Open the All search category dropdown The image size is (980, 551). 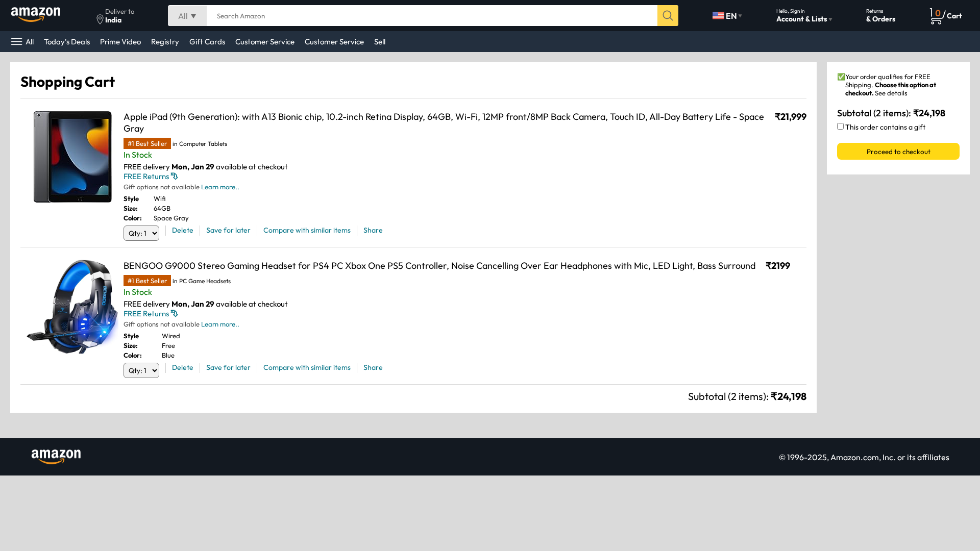coord(187,16)
